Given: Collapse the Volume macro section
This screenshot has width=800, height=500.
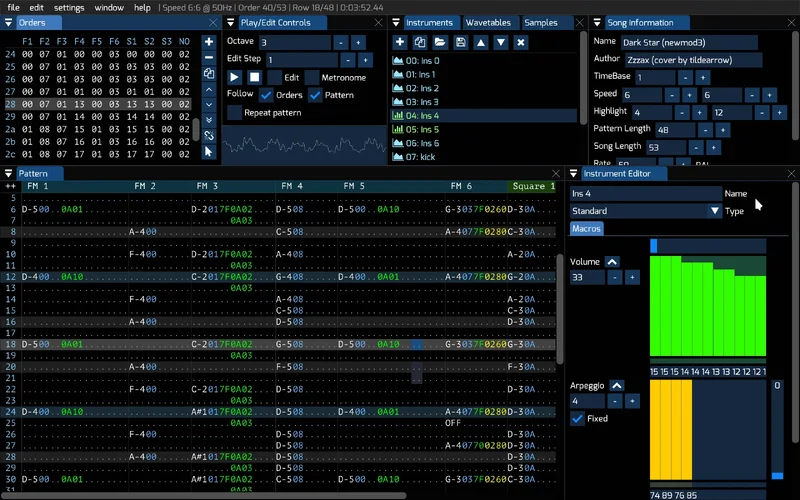Looking at the screenshot, I should coord(612,262).
